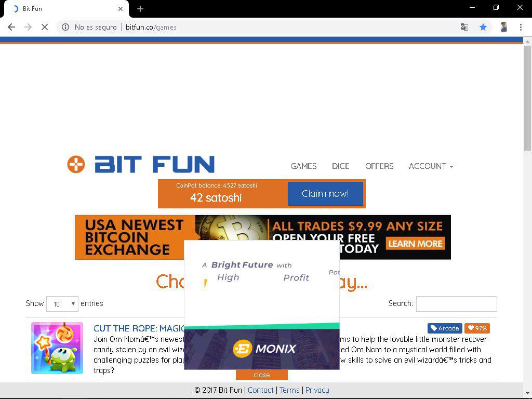Open the OFFERS menu item

tap(379, 166)
